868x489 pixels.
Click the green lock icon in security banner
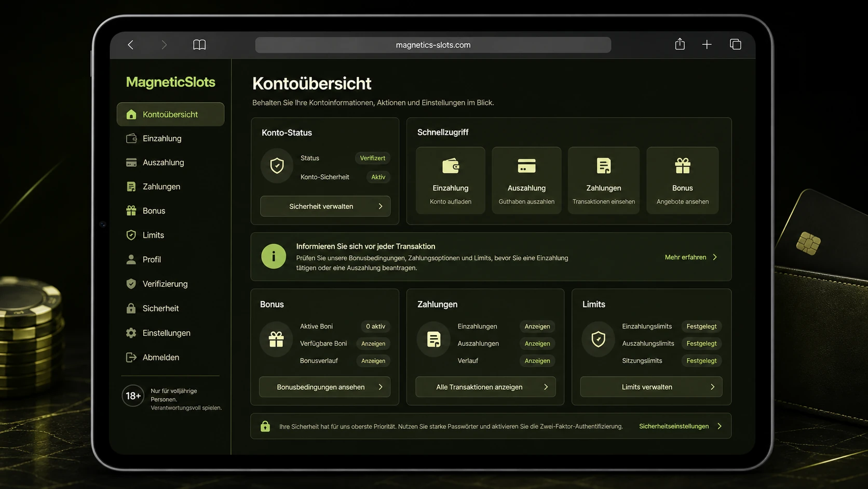[265, 426]
